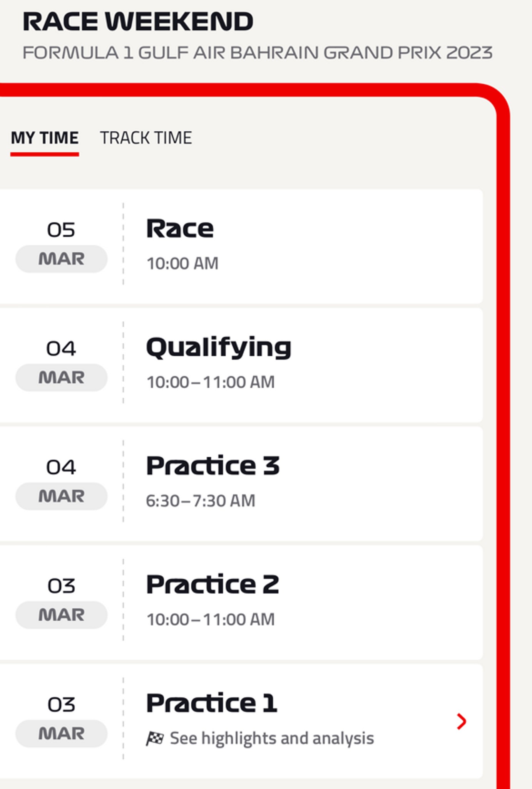Click Practice 3 6:30–7:30 AM time
The width and height of the screenshot is (532, 789).
(x=201, y=501)
